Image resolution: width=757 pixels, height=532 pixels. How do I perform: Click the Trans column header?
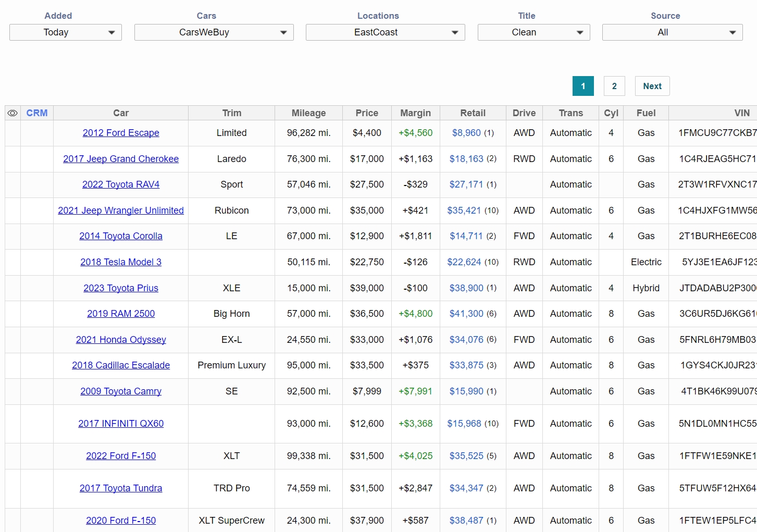[x=571, y=113]
